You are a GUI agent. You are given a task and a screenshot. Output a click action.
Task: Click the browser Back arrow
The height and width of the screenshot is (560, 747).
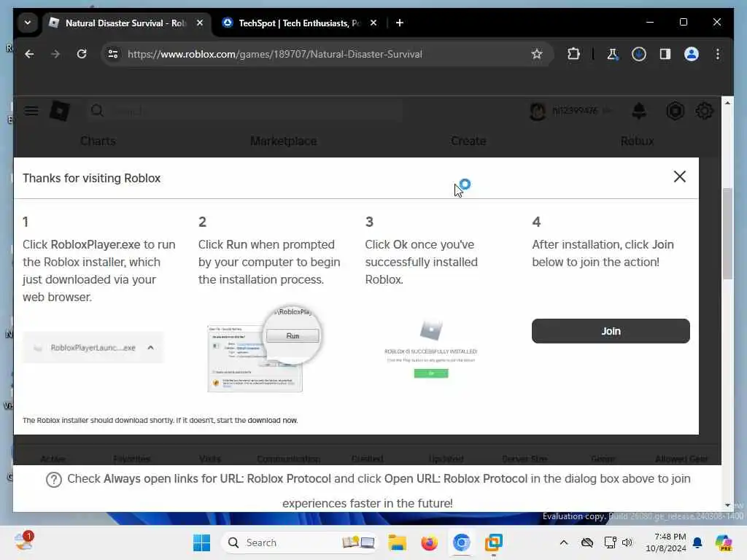coord(29,54)
